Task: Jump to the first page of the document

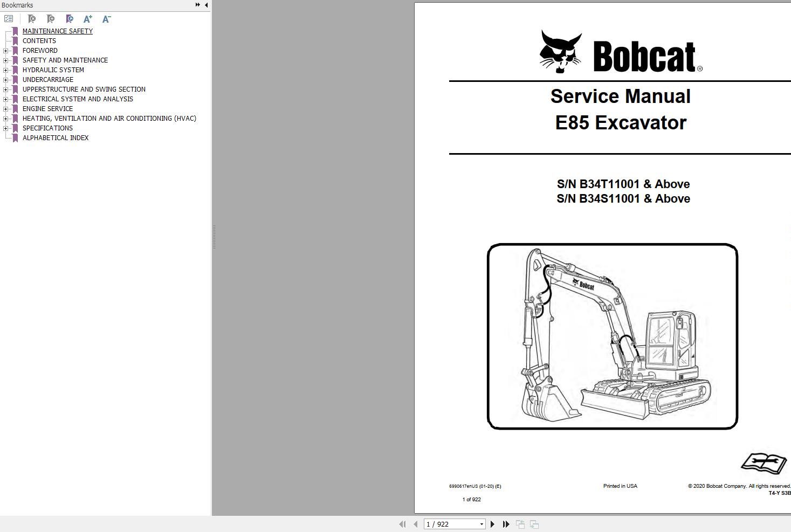Action: click(x=402, y=523)
